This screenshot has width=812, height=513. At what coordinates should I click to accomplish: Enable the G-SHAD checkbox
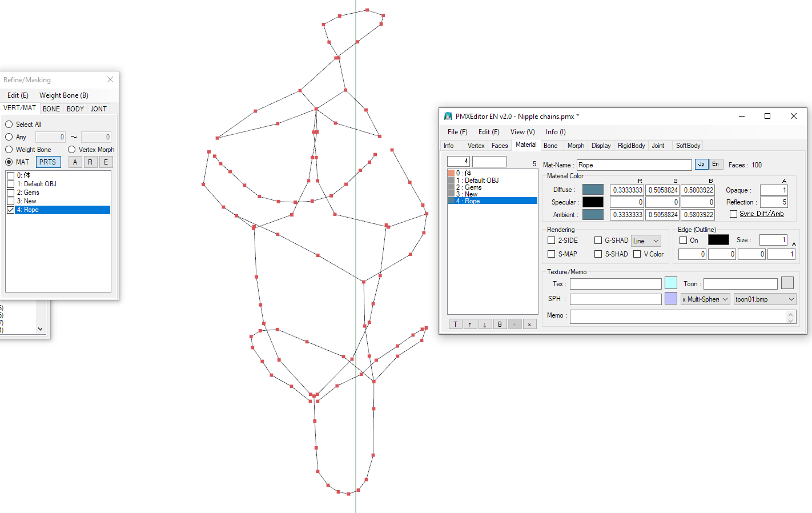598,241
